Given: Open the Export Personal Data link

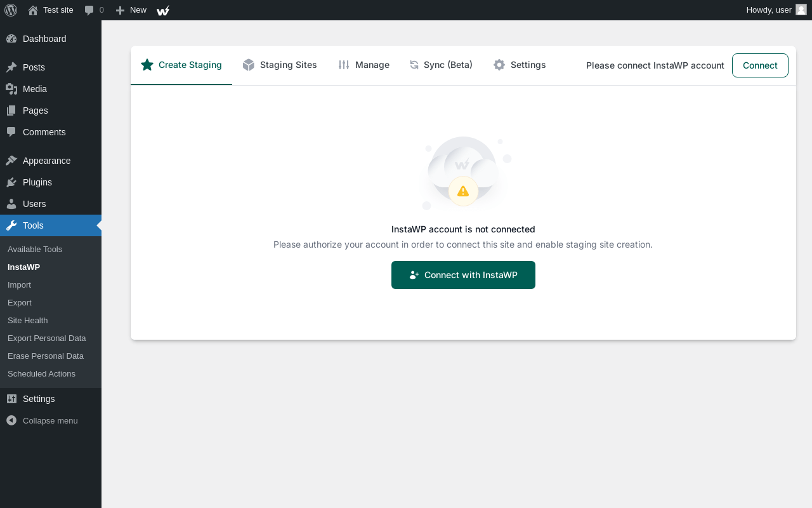Looking at the screenshot, I should tap(47, 338).
